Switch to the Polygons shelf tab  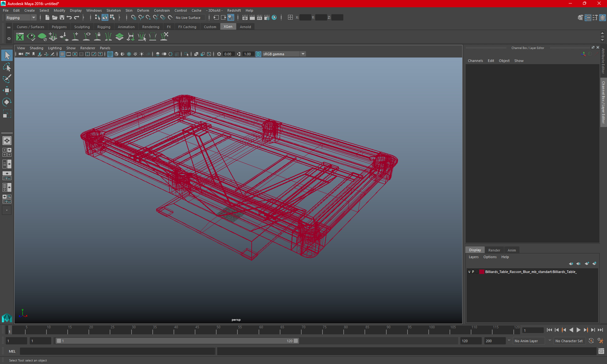[x=59, y=27]
